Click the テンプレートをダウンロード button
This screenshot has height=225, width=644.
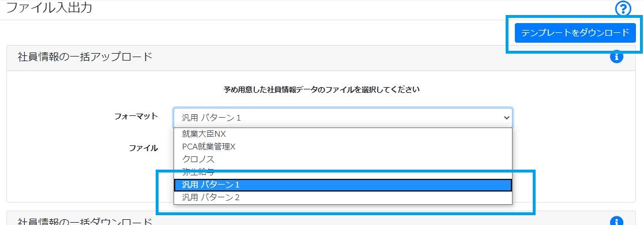pos(575,33)
